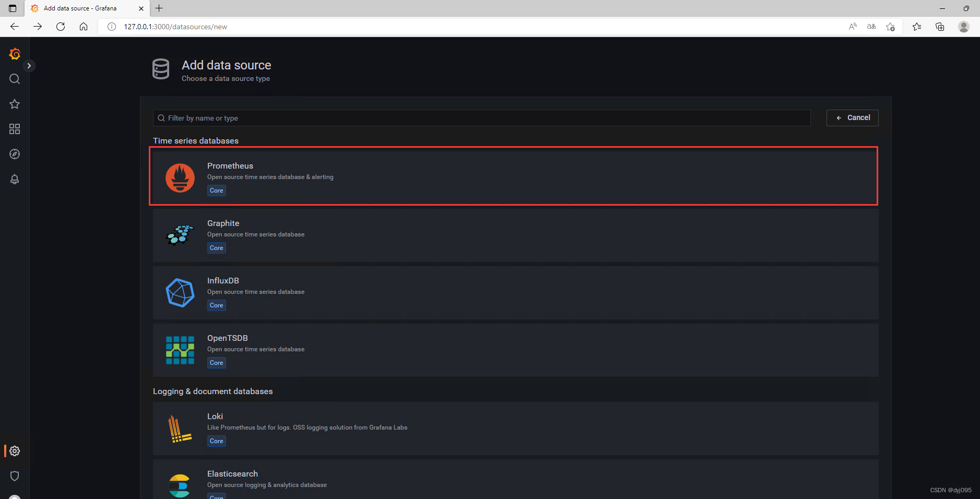The image size is (980, 499).
Task: Open the Search dashboards magnifier icon
Action: coord(15,79)
